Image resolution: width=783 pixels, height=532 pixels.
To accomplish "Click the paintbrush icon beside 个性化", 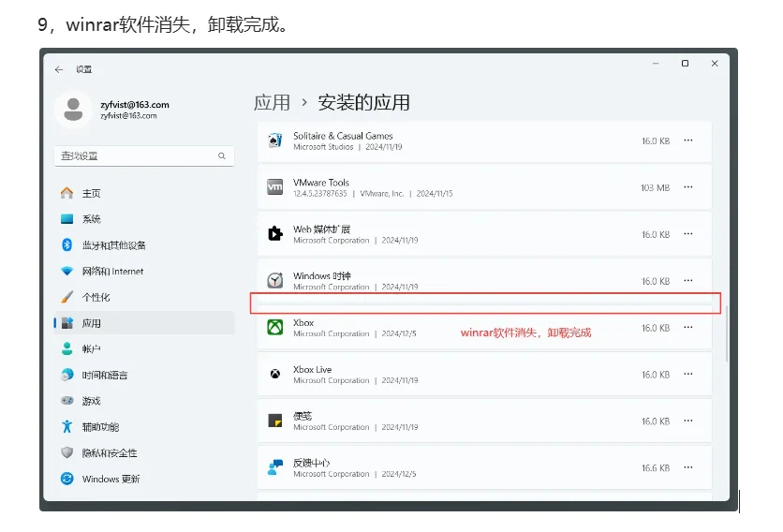I will tap(66, 297).
